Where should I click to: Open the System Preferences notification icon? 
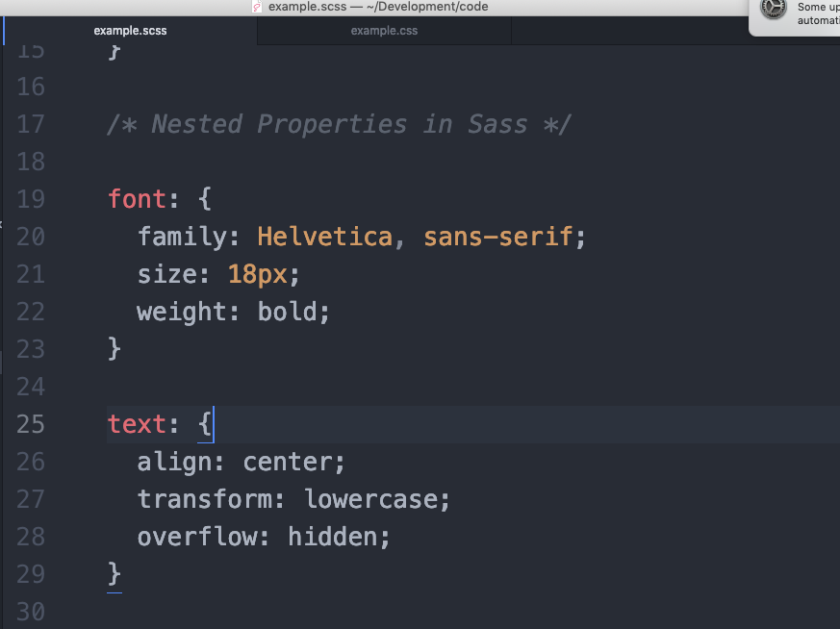[774, 9]
